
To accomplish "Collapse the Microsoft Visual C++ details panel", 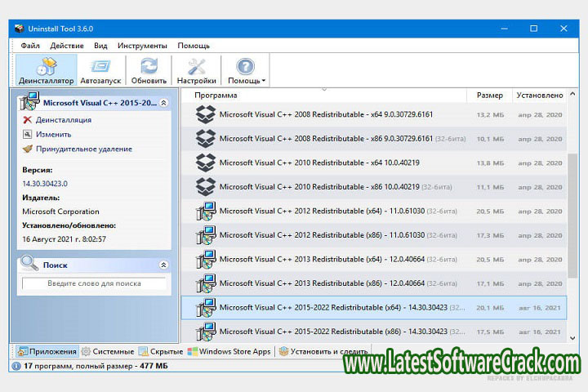I will click(163, 104).
